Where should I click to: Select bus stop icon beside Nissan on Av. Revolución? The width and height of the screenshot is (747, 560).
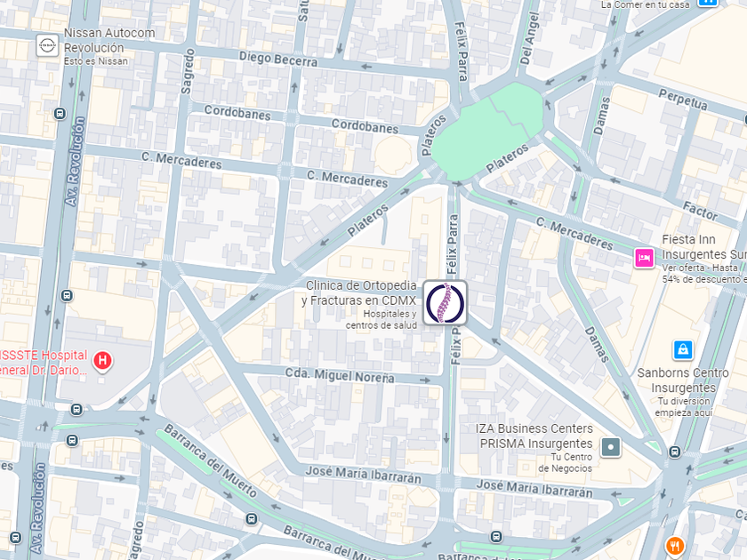tap(60, 114)
